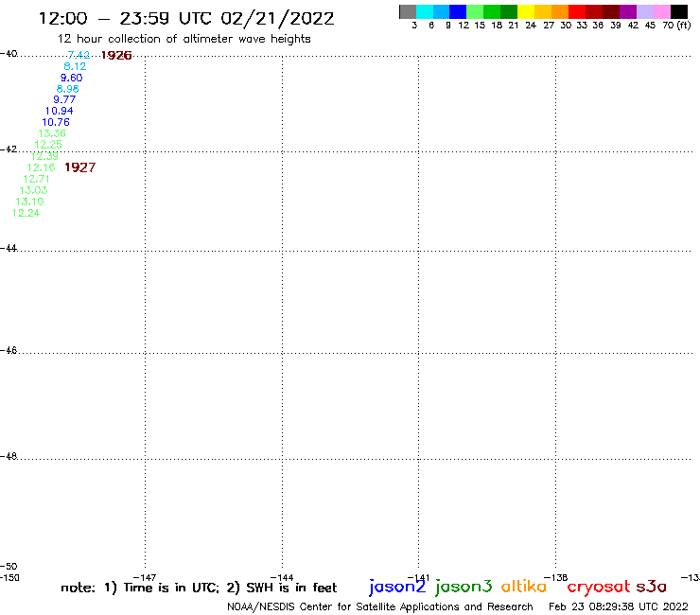Select the purple legend swatch before 42

coord(628,11)
